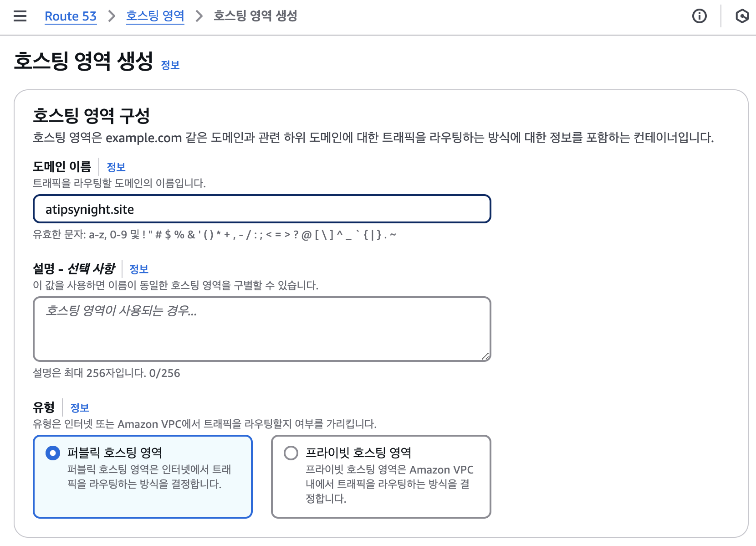
Task: Click the 호스팅 영역 생성 breadcrumb text
Action: point(255,16)
